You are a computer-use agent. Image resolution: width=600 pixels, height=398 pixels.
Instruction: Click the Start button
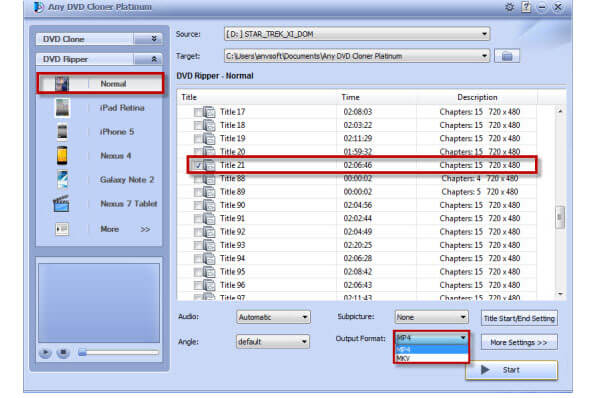click(x=511, y=370)
